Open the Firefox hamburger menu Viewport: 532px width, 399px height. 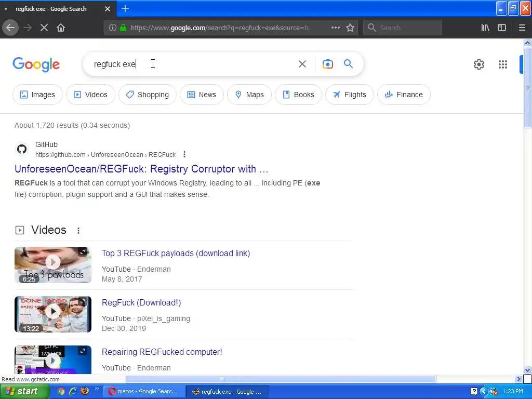point(522,28)
